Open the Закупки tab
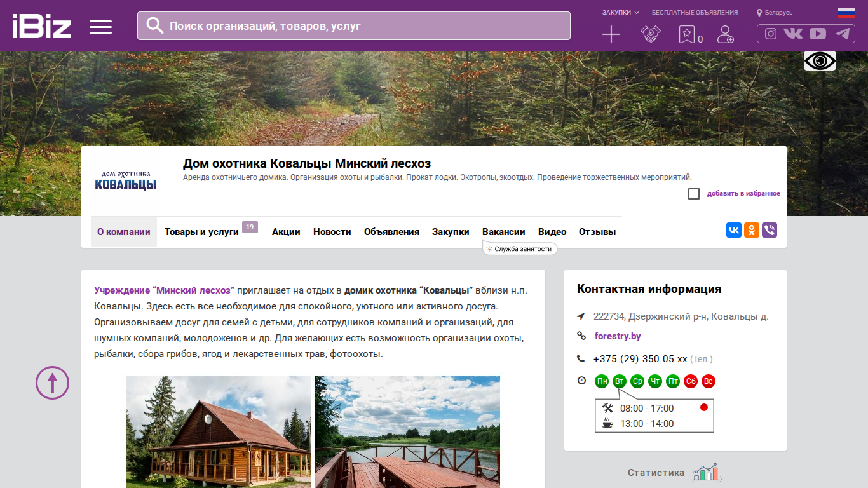868x488 pixels. [x=451, y=232]
